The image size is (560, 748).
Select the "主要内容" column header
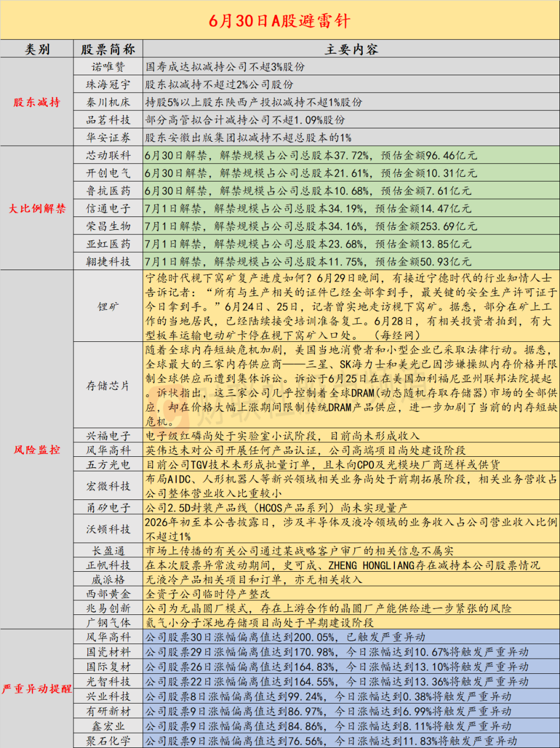point(351,50)
